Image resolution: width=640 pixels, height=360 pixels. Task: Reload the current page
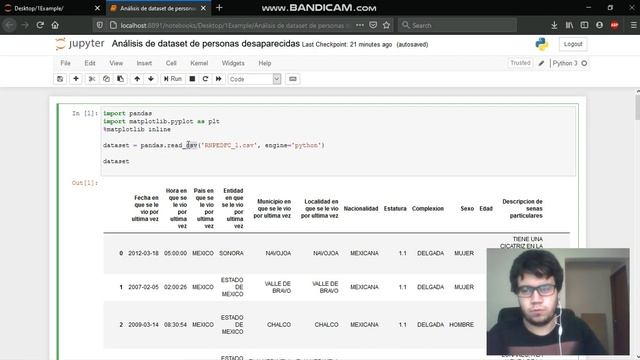click(x=40, y=25)
